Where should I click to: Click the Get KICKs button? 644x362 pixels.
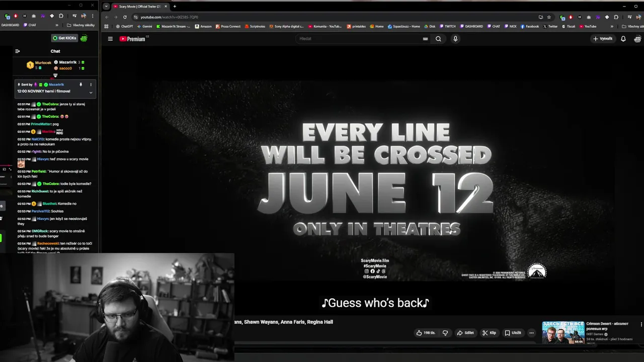click(x=64, y=38)
